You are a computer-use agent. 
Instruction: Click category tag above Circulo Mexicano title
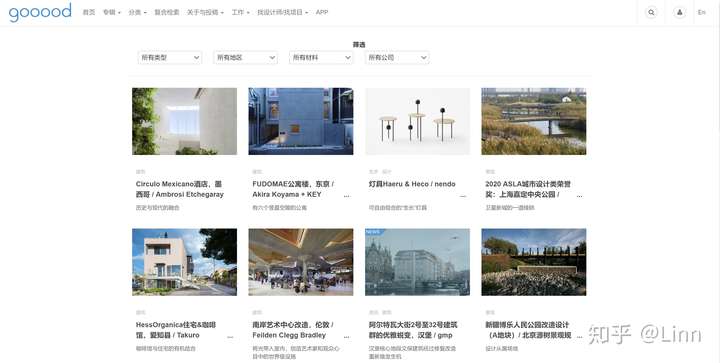(140, 172)
